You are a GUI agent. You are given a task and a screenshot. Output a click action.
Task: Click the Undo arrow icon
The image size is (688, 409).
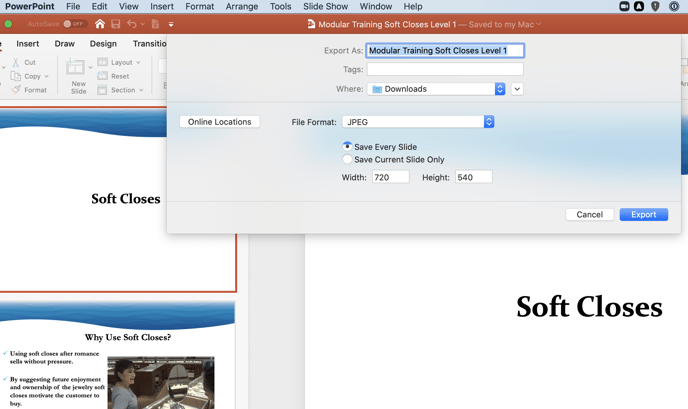click(x=131, y=24)
